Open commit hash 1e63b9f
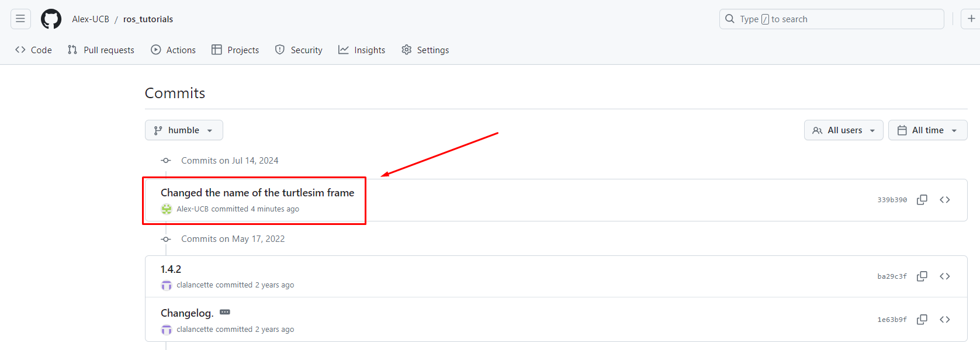 coord(892,320)
